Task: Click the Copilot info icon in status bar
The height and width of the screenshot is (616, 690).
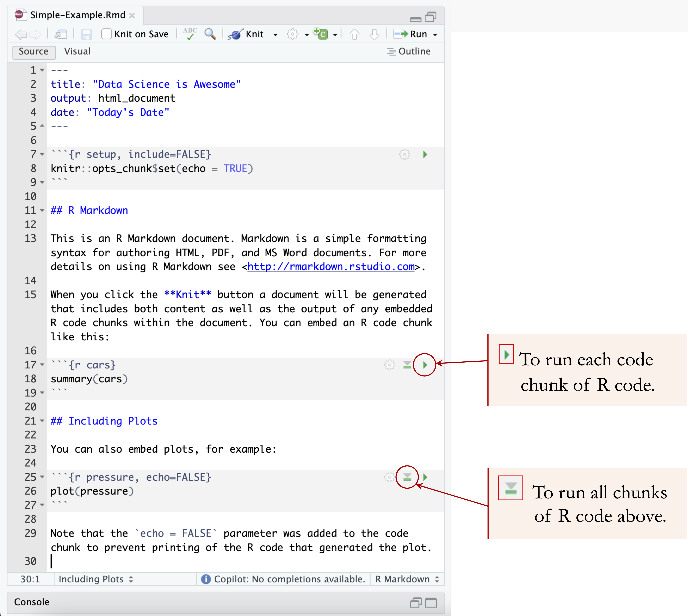Action: 206,580
